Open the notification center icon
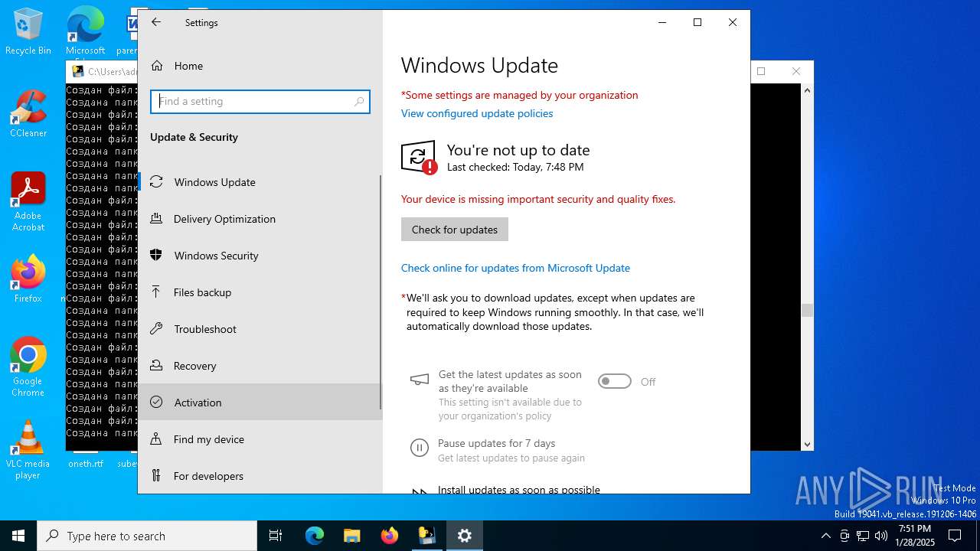The height and width of the screenshot is (551, 980). (x=955, y=536)
